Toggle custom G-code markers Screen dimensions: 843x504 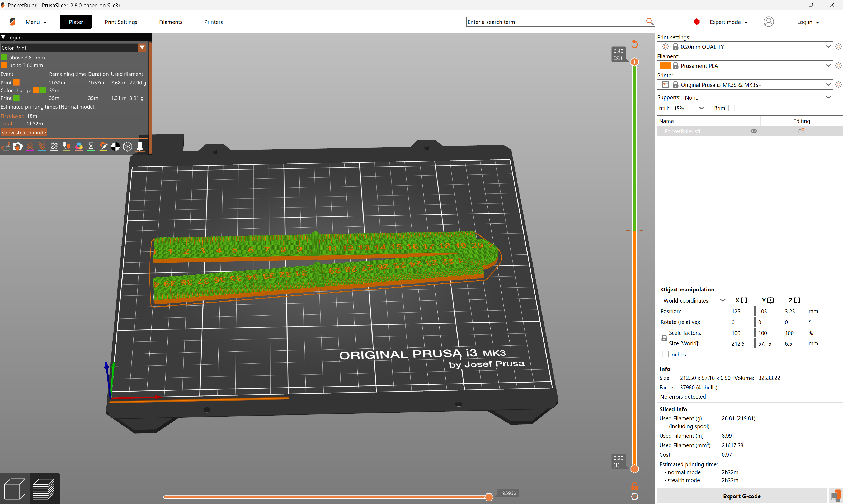[103, 146]
